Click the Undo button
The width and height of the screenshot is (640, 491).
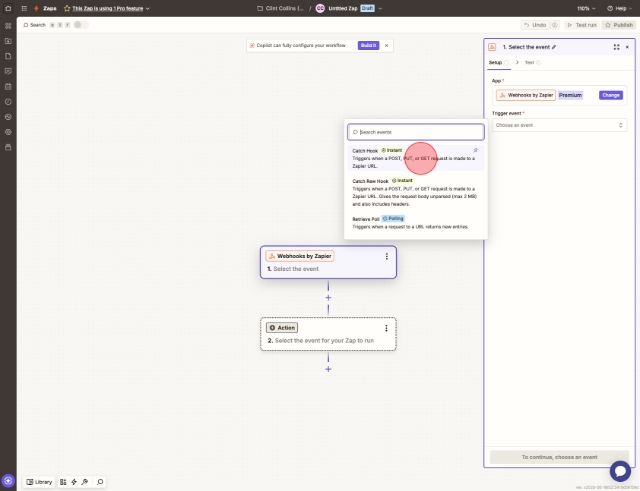coord(535,25)
